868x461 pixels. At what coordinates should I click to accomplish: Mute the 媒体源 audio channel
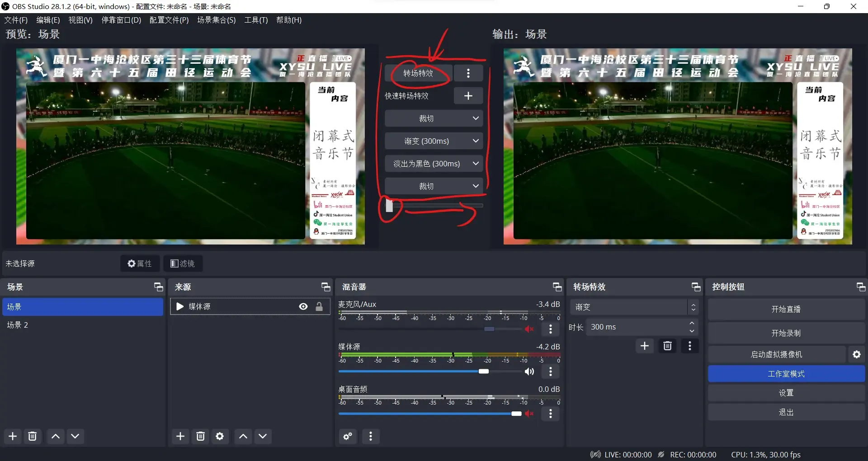(529, 372)
